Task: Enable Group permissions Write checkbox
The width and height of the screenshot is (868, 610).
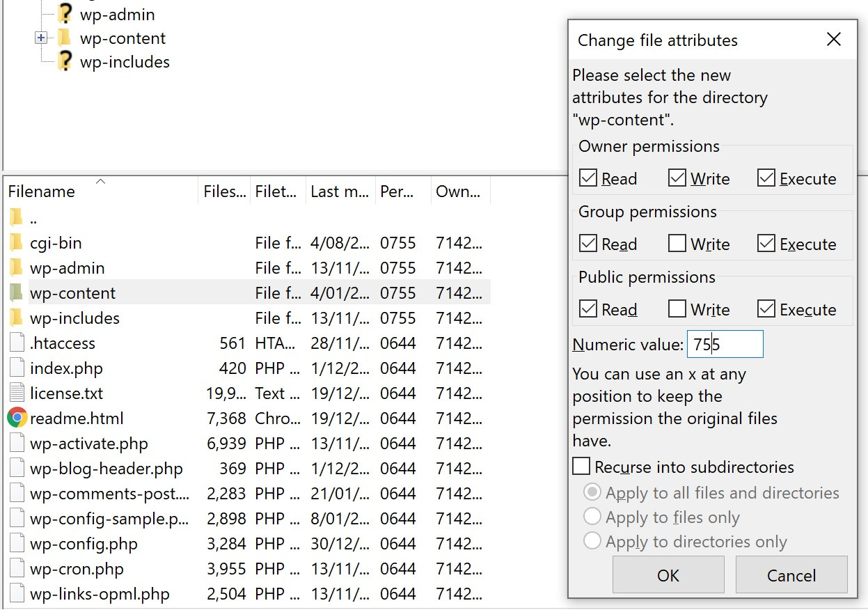Action: point(677,244)
